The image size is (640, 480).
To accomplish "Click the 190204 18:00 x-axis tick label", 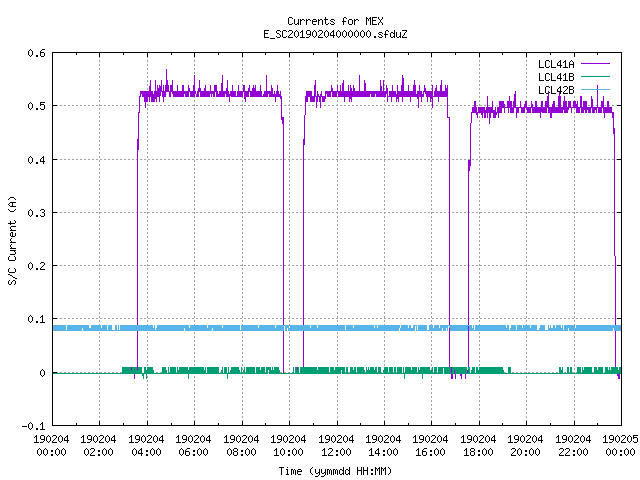I will [478, 445].
